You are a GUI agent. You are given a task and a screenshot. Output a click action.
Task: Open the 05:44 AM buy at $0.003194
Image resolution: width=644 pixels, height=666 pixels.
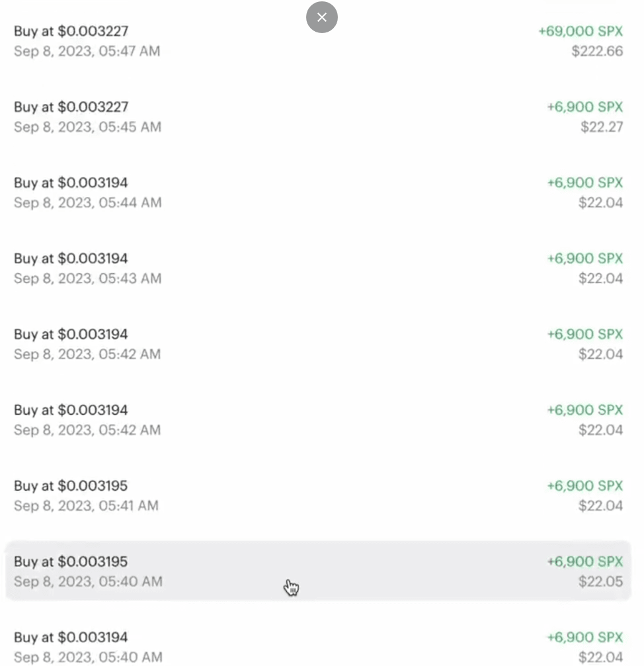[x=319, y=193]
